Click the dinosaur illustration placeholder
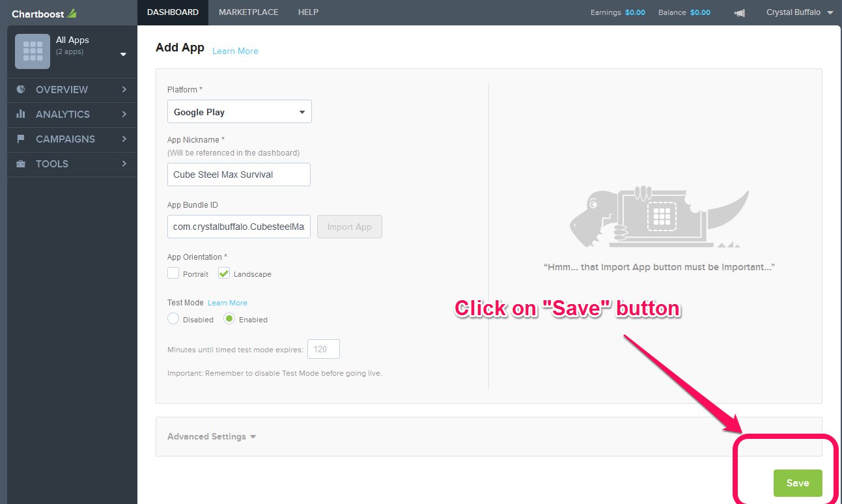The width and height of the screenshot is (842, 504). tap(659, 216)
